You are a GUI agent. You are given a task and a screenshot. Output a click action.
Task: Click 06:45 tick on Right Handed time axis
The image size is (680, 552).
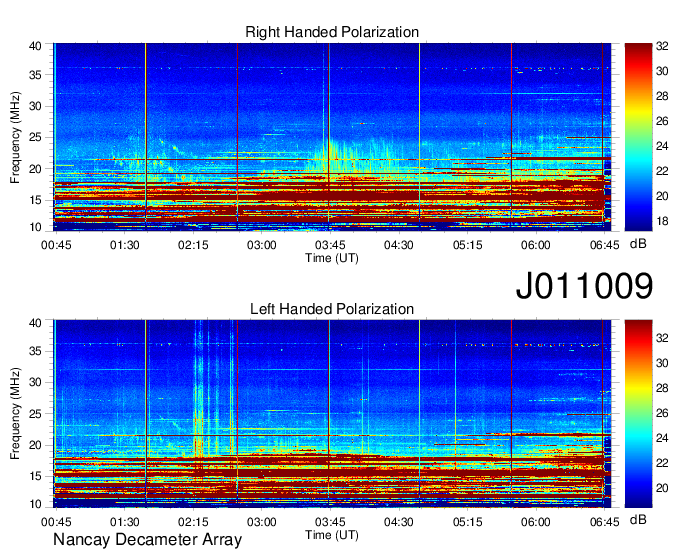pyautogui.click(x=605, y=245)
